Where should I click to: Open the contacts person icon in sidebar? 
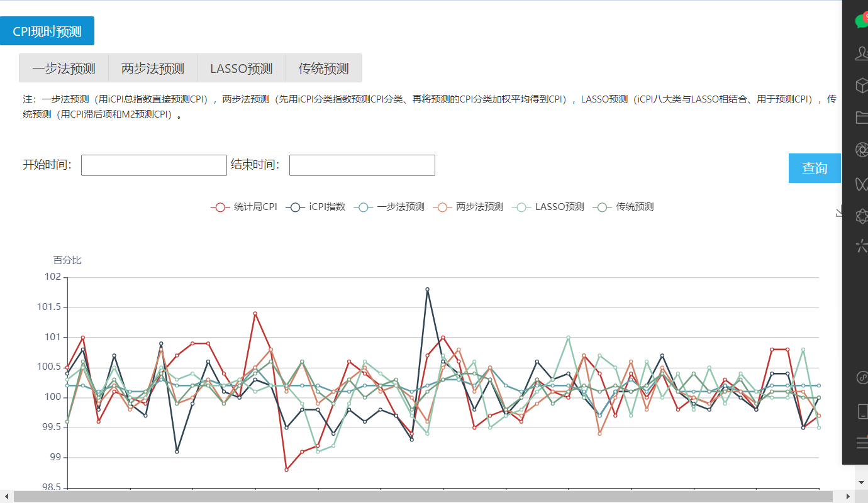click(862, 53)
